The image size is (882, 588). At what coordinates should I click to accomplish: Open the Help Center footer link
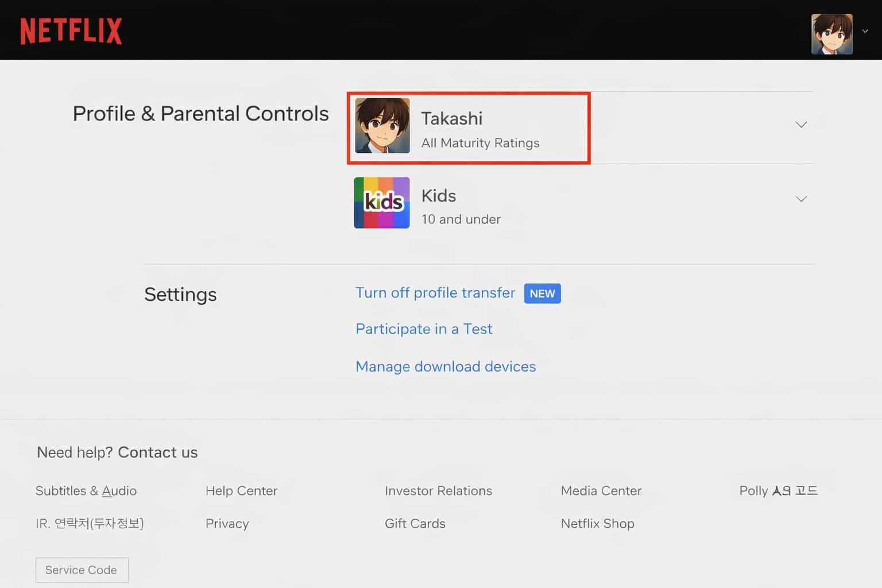tap(241, 491)
